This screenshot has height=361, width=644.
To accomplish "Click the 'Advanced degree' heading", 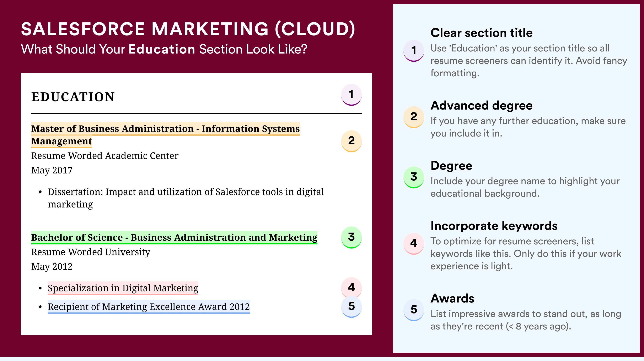I will [x=482, y=106].
